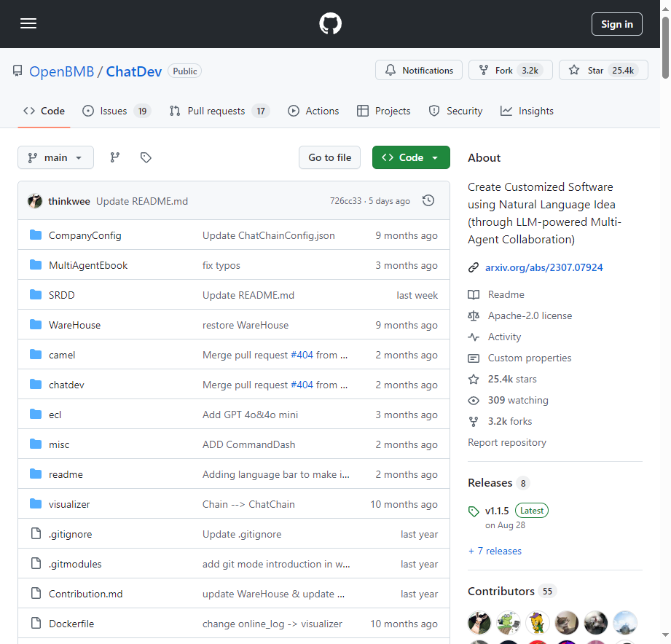Open commit message 'Add GPT 4o&4o mini'
The image size is (671, 644).
(250, 415)
